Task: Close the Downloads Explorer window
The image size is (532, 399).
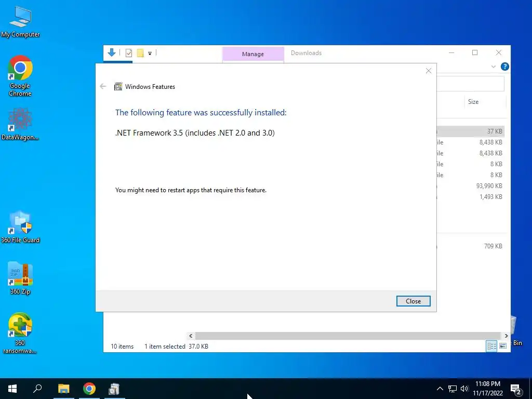Action: (x=498, y=52)
